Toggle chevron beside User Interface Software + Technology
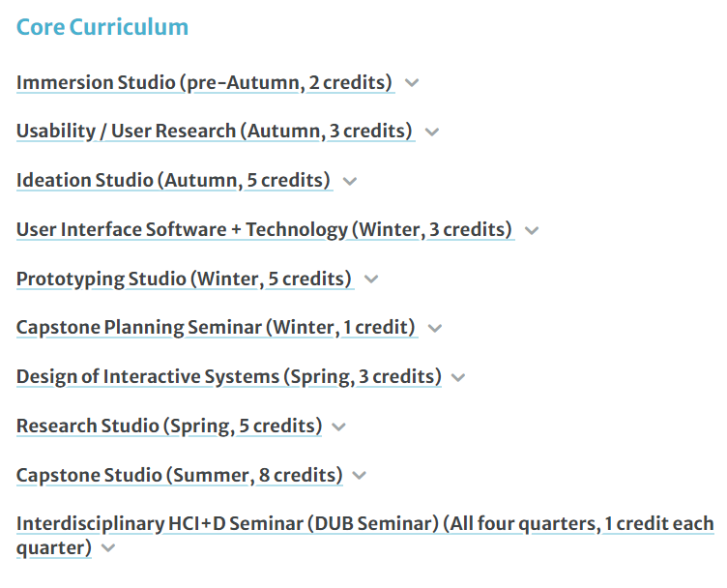727x588 pixels. 531,230
